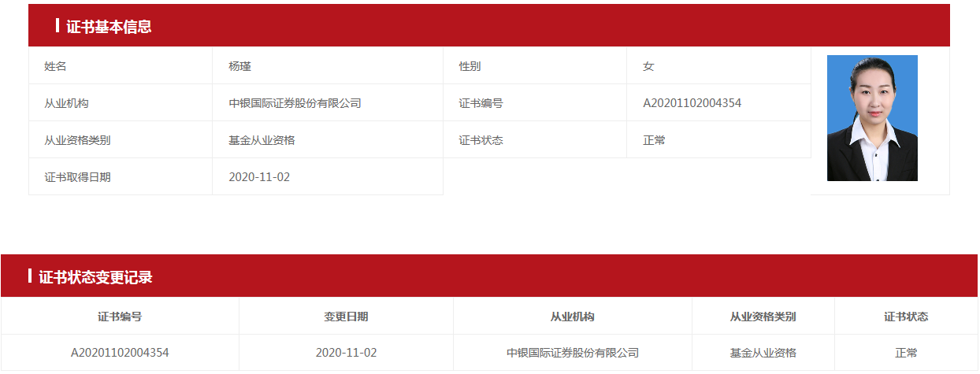The image size is (980, 374).
Task: Select the name value 杨瑾
Action: [239, 66]
